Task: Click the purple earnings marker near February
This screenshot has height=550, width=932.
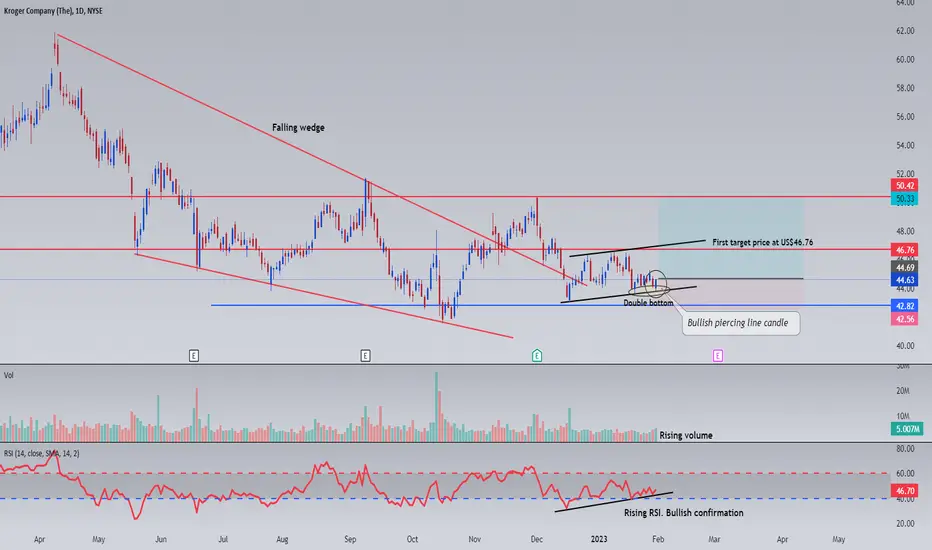Action: click(717, 356)
